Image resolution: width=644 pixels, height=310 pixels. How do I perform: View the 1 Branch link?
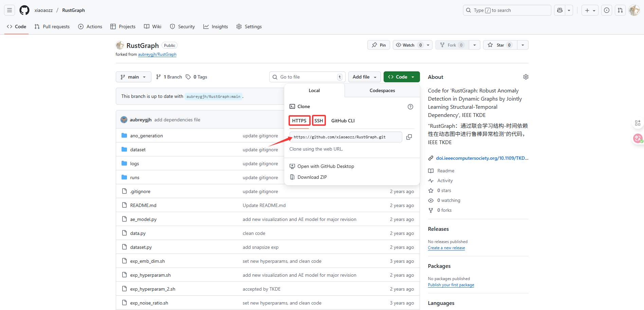[x=169, y=77]
